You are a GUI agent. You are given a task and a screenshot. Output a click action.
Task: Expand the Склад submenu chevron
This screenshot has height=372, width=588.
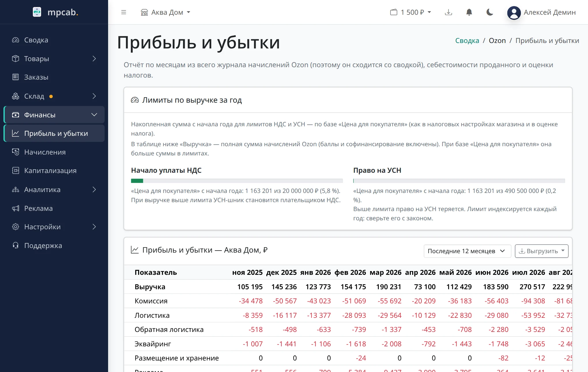coord(94,96)
